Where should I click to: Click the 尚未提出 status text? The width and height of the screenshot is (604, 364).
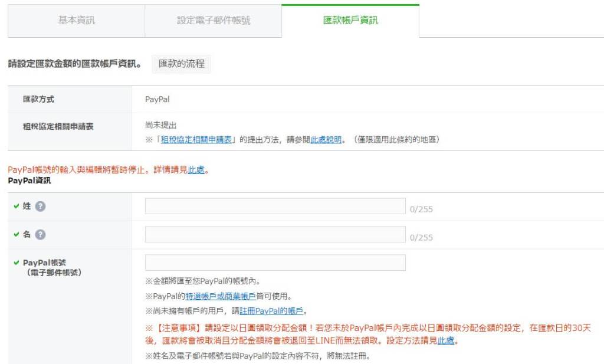pos(161,125)
